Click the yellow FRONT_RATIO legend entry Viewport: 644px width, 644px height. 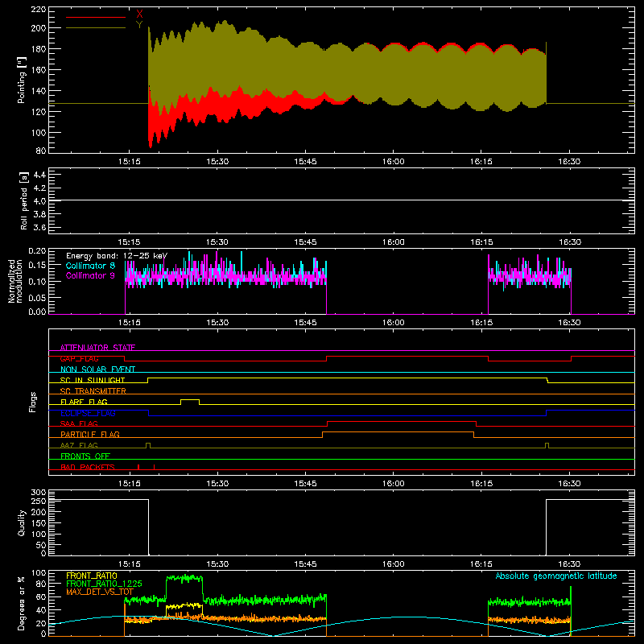click(92, 576)
